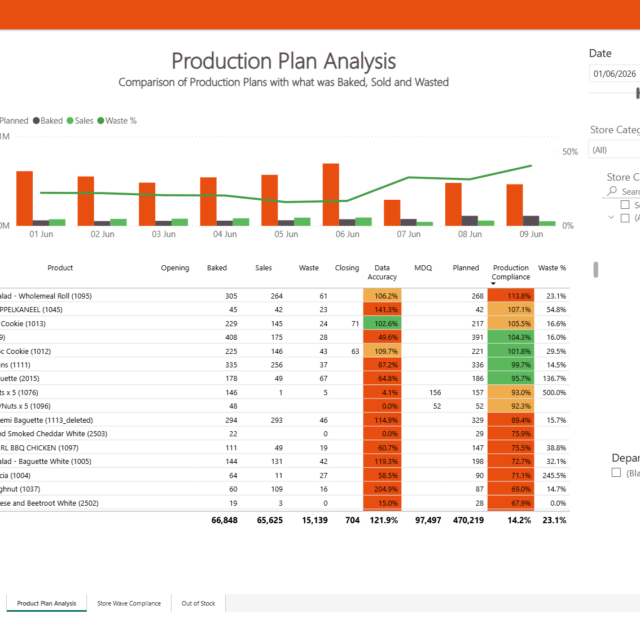The width and height of the screenshot is (640, 640).
Task: Click the 113.8% Production Compliance cell
Action: [511, 296]
